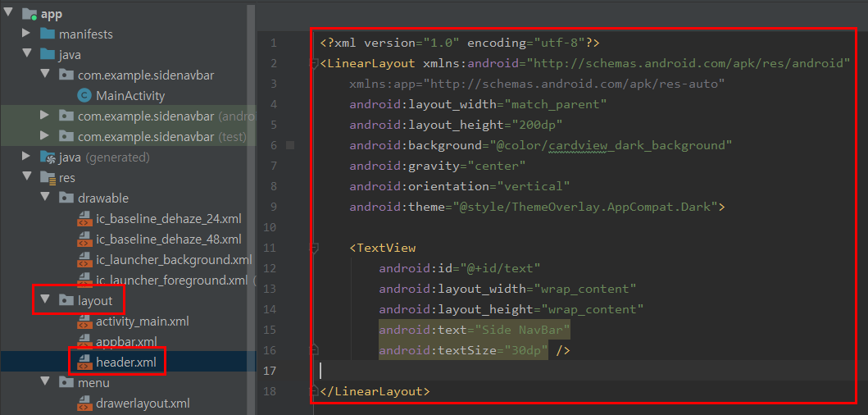Place cursor on empty line 17
Viewport: 868px width, 415px height.
pos(587,370)
